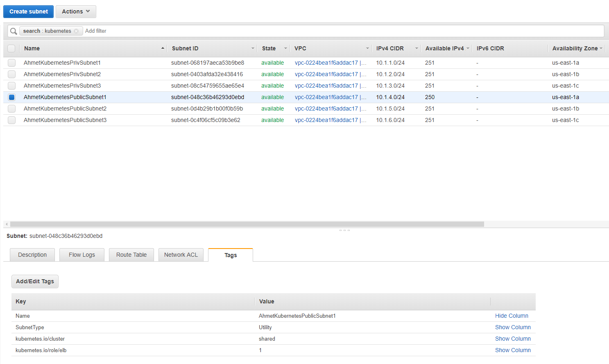Open the State column filter dropdown

285,48
